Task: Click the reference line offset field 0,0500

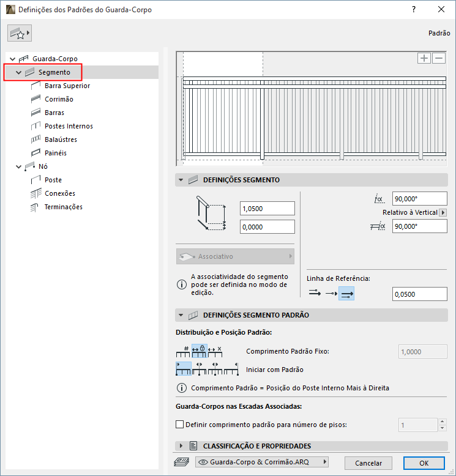Action: click(419, 294)
